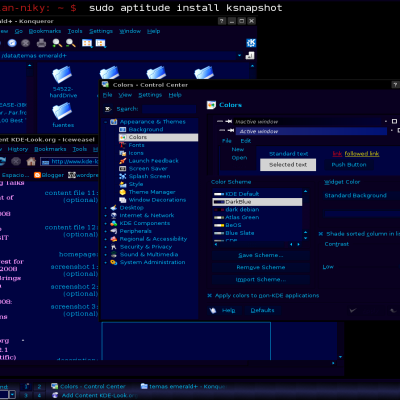The image size is (400, 400).
Task: Click the home icon in Iceweasel
Action: coord(31,162)
